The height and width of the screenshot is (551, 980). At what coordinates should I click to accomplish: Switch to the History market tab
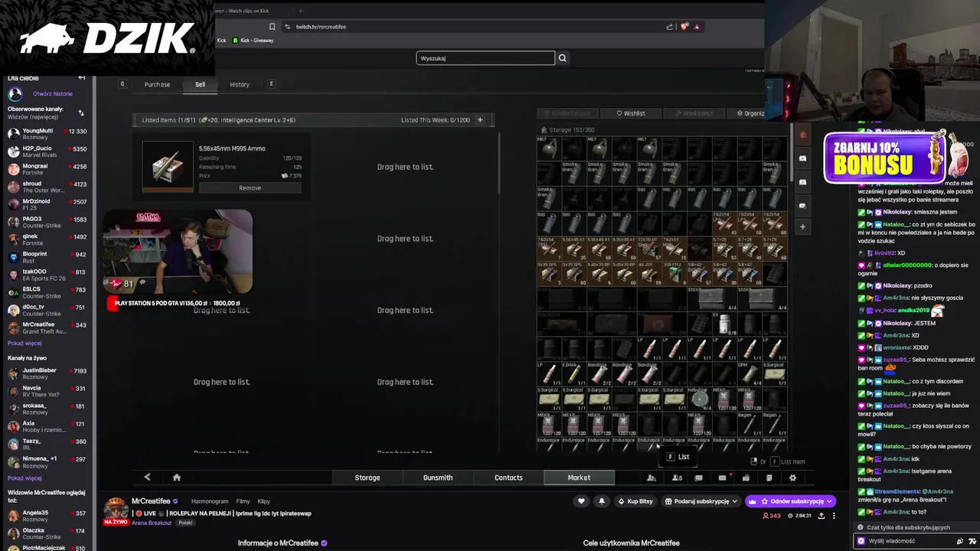point(240,84)
